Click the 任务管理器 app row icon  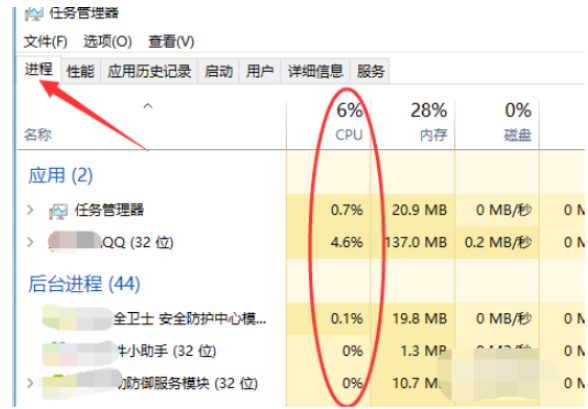58,211
